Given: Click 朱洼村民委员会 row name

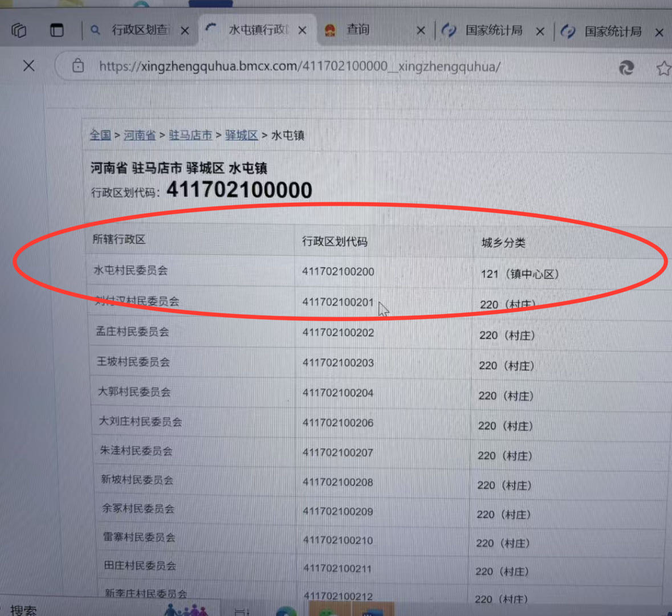Looking at the screenshot, I should coord(136,451).
